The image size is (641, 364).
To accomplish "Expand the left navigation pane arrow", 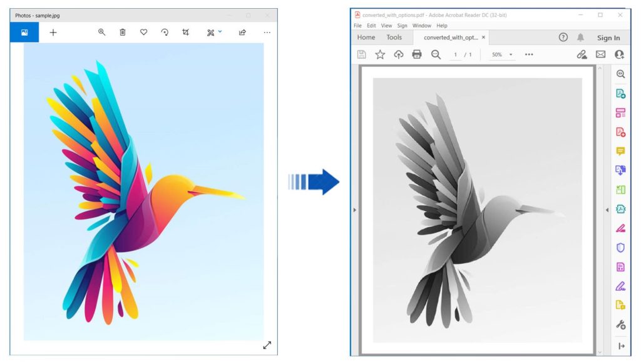I will 355,210.
